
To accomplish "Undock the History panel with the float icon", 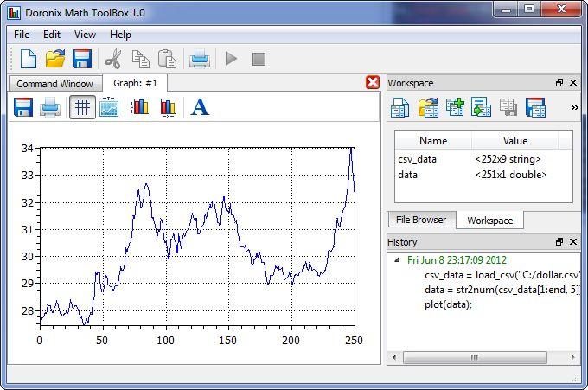I will (559, 242).
